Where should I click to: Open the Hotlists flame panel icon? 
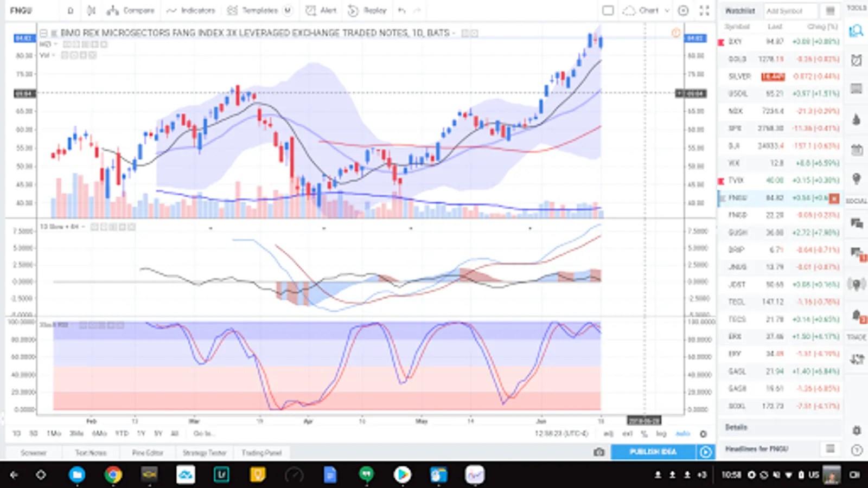coord(856,119)
